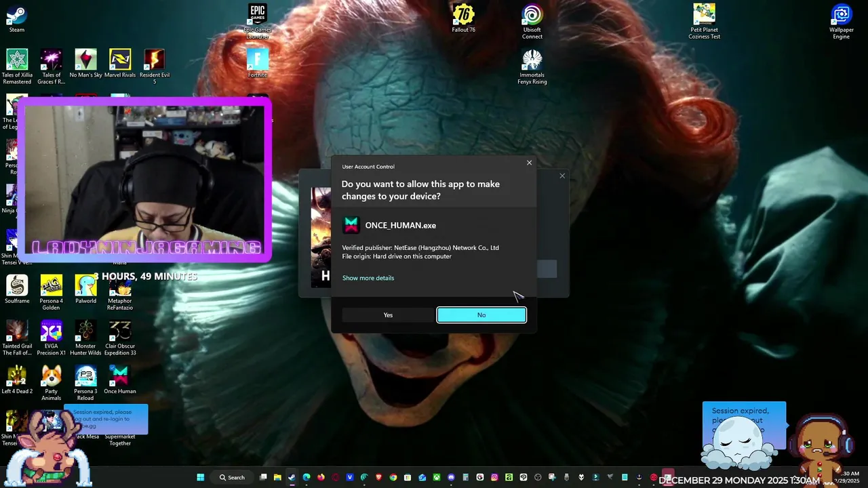Click the taskbar Search box
Screen dimensions: 868x488
(x=232, y=477)
